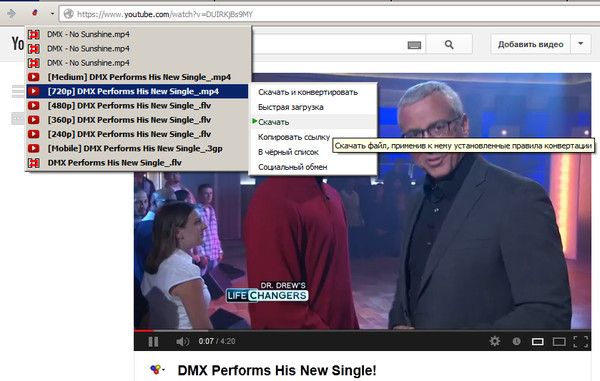Open the on-screen keyboard icon in search
This screenshot has height=381, width=600.
(414, 45)
